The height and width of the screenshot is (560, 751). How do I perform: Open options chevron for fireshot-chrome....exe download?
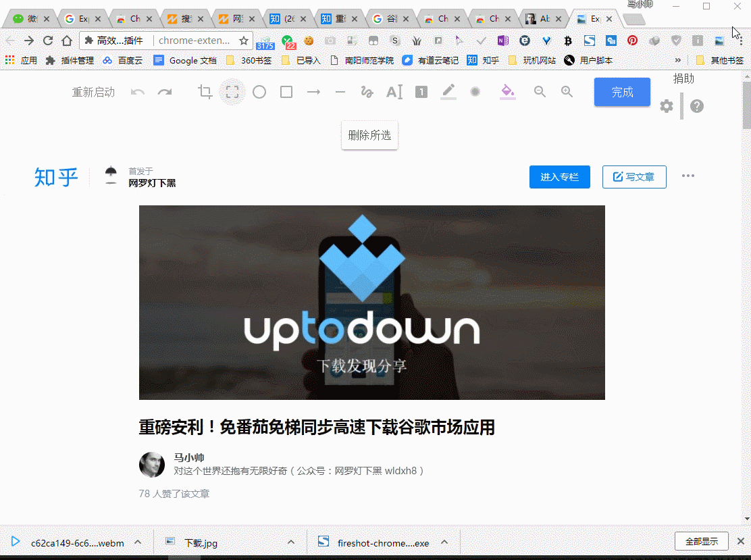pyautogui.click(x=444, y=542)
